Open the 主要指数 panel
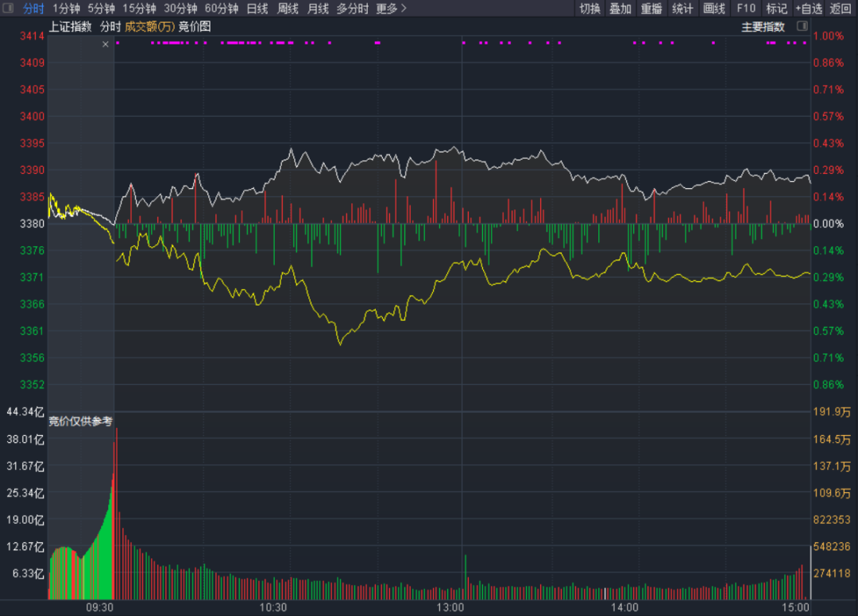This screenshot has height=616, width=858. 763,27
